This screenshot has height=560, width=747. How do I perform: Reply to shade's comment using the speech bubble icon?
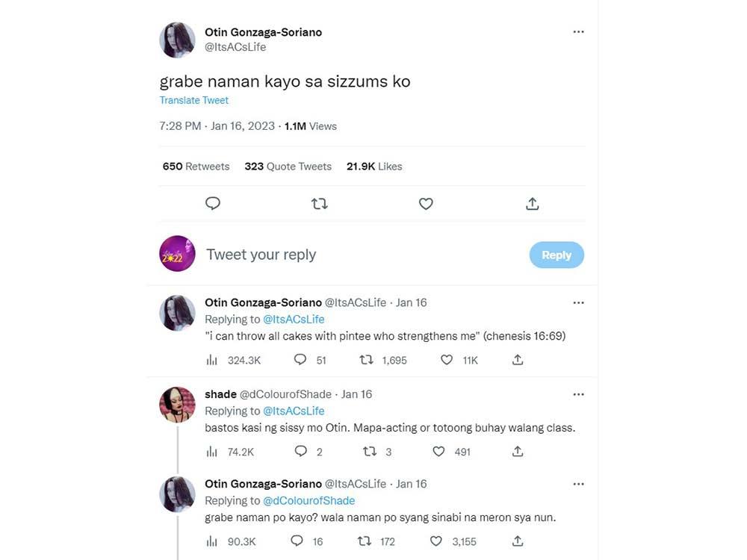(x=300, y=451)
